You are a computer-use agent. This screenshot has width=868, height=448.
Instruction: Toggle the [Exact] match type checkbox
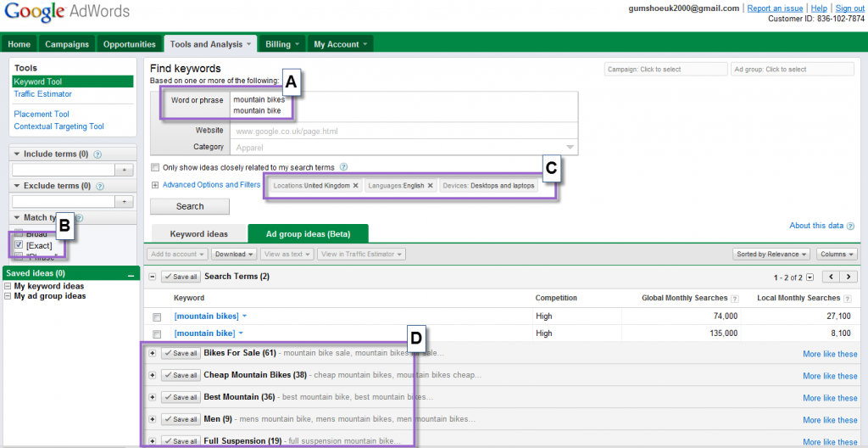[x=19, y=245]
